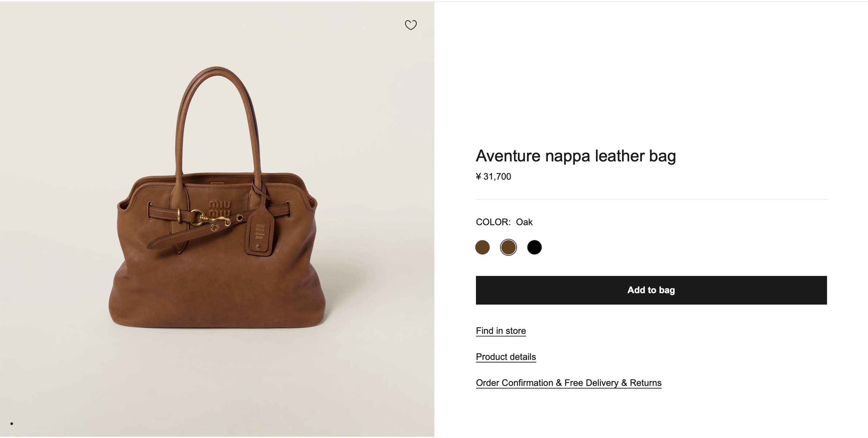Screen dimensions: 868x438
Task: Open Order Confirmation & Free Delivery & Returns
Action: (x=568, y=383)
